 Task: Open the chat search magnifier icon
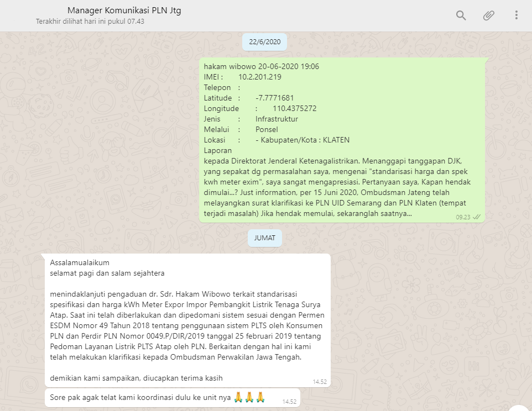click(461, 15)
